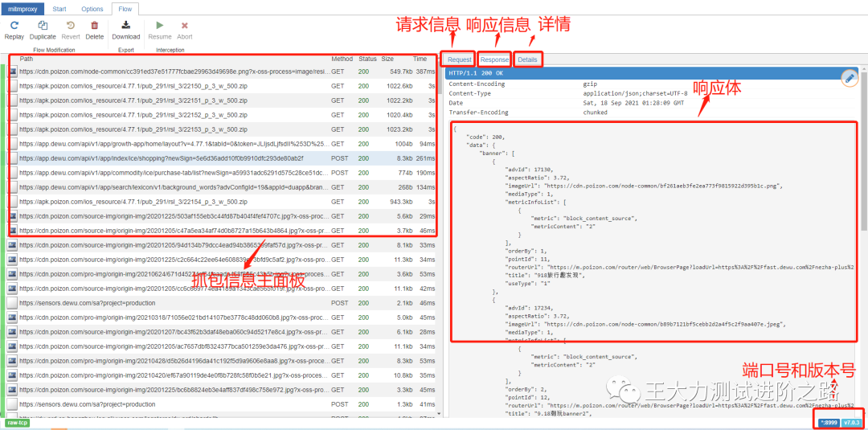Delete the selected flow
The height and width of the screenshot is (430, 868).
tap(95, 31)
